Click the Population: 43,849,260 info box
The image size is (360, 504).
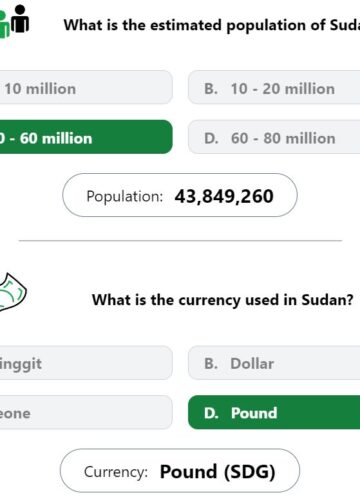point(180,195)
